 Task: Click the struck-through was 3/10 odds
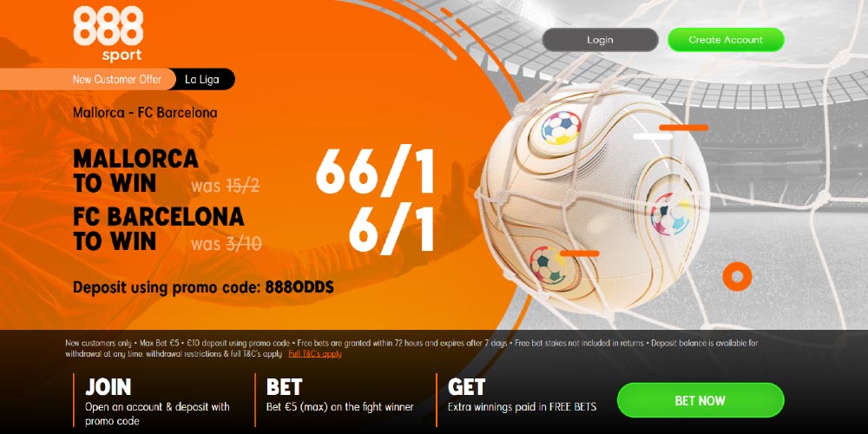(x=227, y=244)
